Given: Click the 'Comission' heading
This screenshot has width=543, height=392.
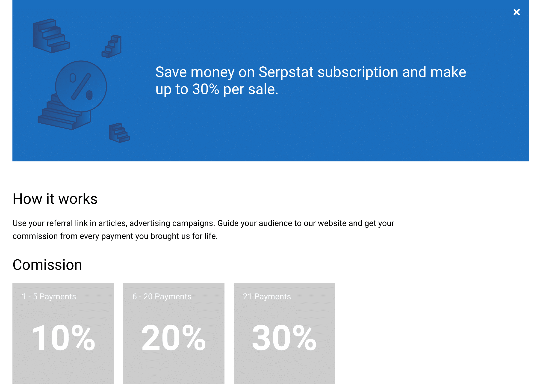Looking at the screenshot, I should point(47,265).
